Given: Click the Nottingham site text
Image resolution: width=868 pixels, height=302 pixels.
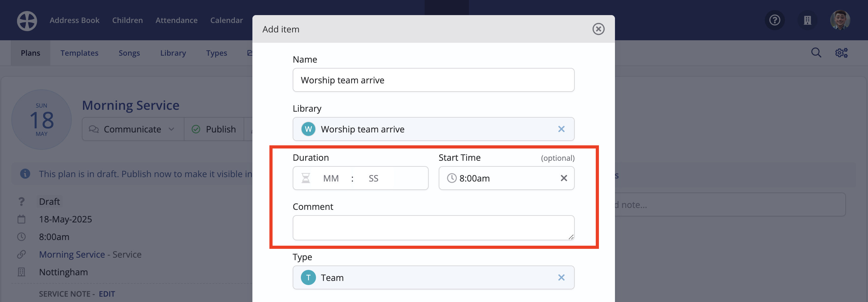Looking at the screenshot, I should click(63, 272).
